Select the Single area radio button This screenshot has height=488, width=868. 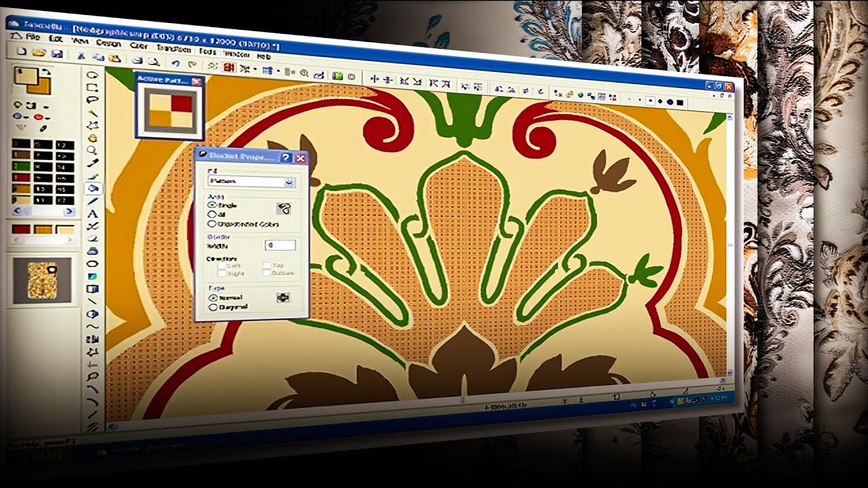[x=212, y=204]
